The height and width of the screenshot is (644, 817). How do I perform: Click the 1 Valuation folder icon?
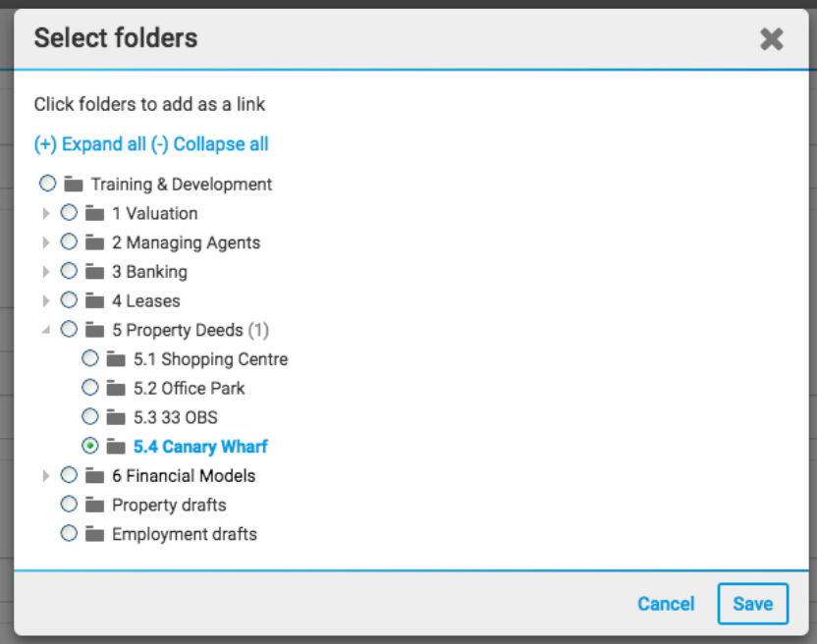[95, 213]
